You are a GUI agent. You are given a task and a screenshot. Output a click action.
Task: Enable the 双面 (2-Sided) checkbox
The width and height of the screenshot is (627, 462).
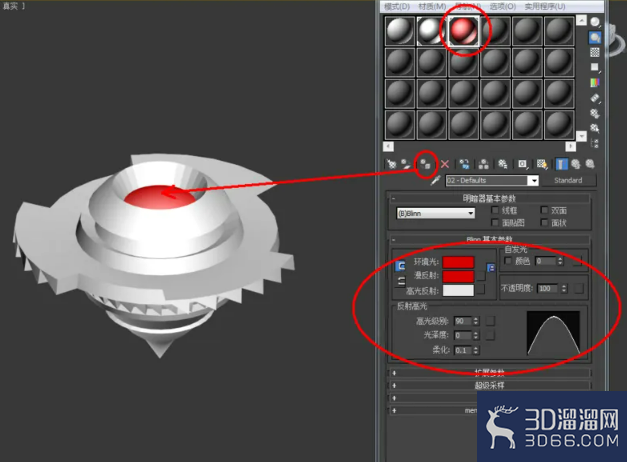tap(544, 210)
